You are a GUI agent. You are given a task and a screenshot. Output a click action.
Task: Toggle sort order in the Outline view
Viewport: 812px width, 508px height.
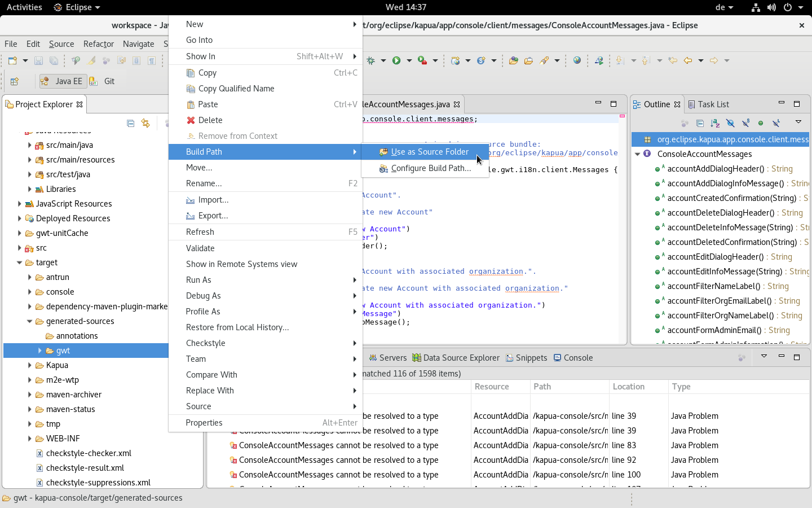coord(714,123)
